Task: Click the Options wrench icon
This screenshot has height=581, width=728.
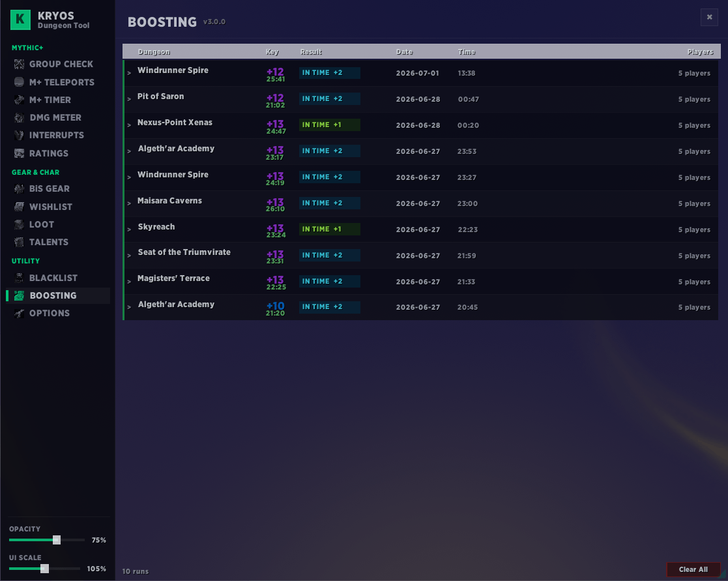Action: click(x=19, y=313)
